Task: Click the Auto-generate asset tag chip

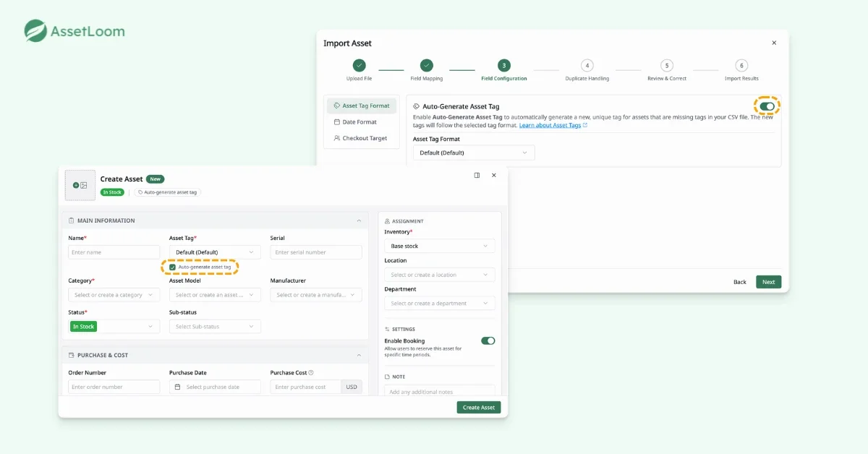Action: (x=168, y=192)
